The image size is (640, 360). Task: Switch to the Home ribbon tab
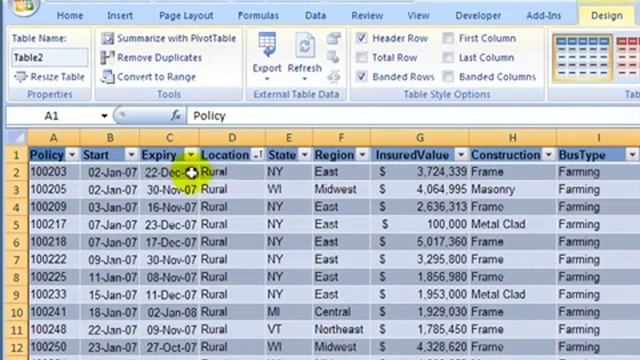pyautogui.click(x=70, y=16)
